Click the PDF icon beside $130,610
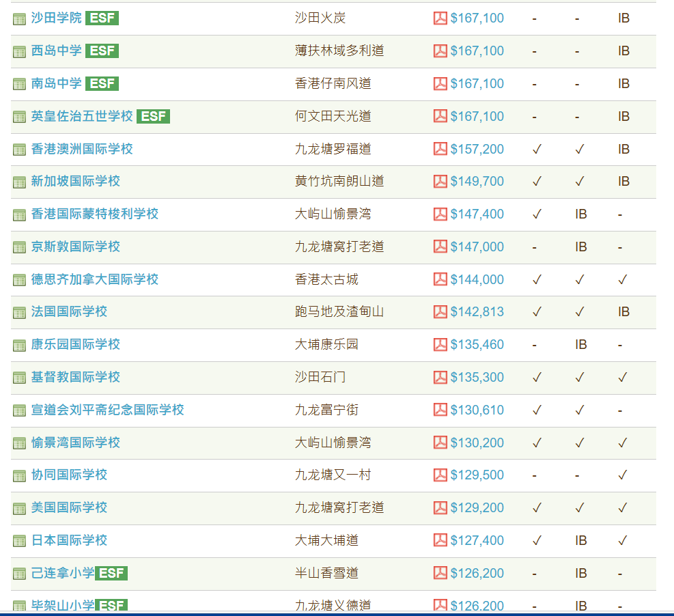 [440, 410]
